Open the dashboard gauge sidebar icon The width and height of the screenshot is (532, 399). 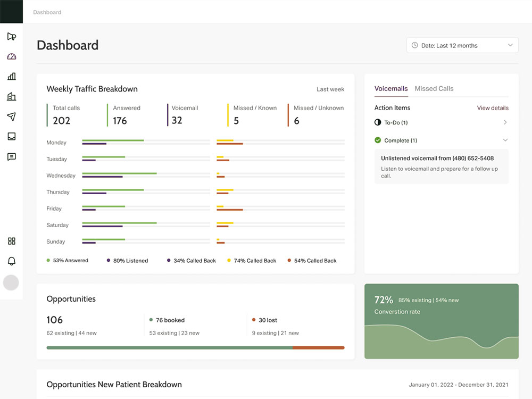coord(12,56)
